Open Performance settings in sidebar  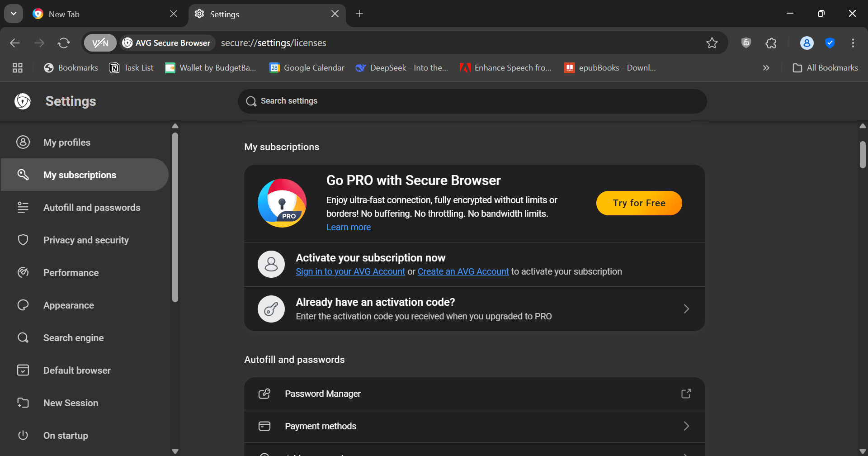coord(85,273)
